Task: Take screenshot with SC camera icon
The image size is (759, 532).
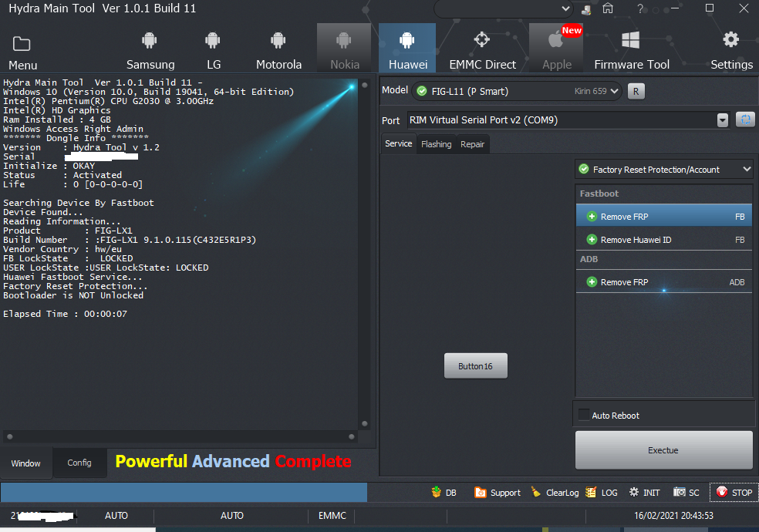Action: click(679, 493)
